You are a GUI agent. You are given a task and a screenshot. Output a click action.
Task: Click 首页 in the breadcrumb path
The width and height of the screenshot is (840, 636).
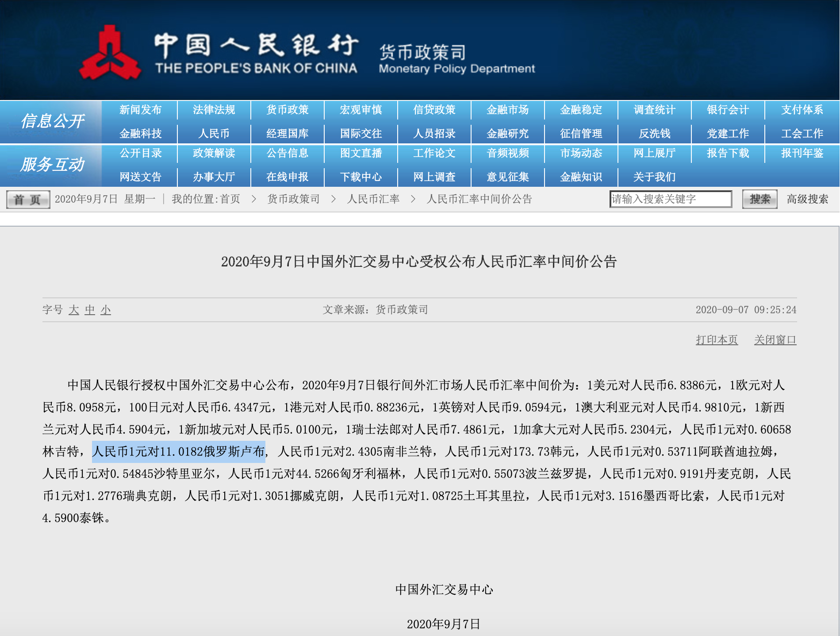pyautogui.click(x=230, y=199)
